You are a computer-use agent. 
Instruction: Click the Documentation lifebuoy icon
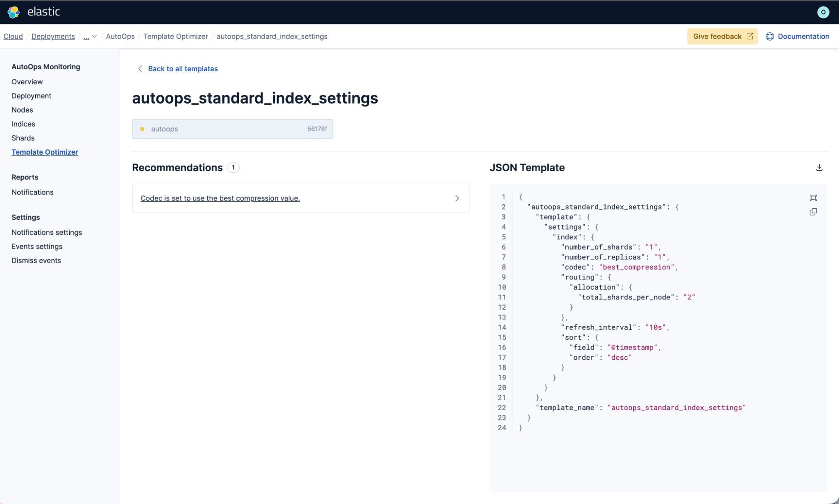point(770,36)
